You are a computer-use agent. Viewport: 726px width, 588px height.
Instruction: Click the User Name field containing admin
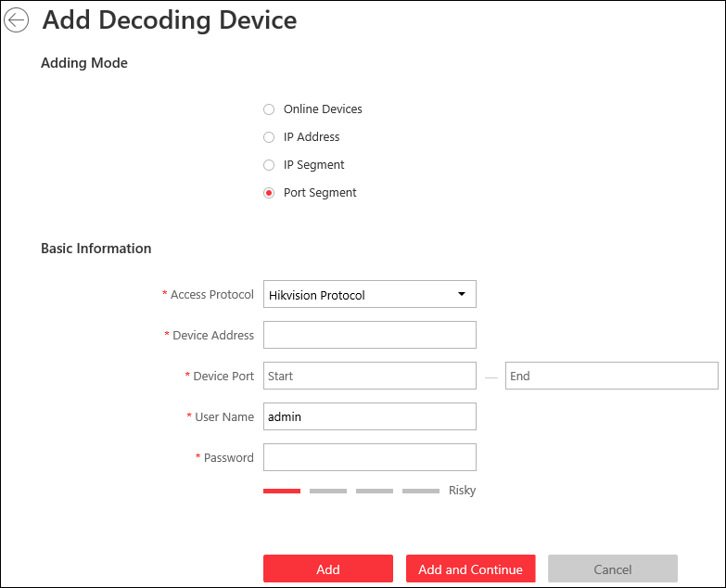tap(369, 416)
